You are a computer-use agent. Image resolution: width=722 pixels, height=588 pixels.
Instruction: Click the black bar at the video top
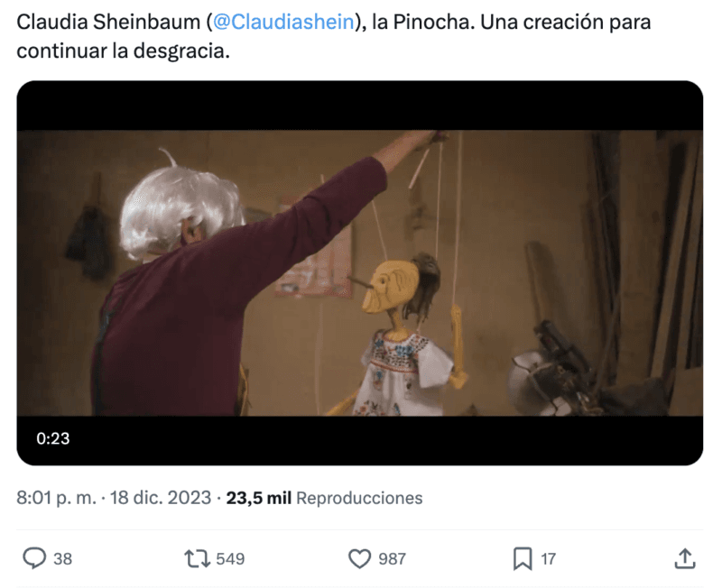(x=359, y=106)
